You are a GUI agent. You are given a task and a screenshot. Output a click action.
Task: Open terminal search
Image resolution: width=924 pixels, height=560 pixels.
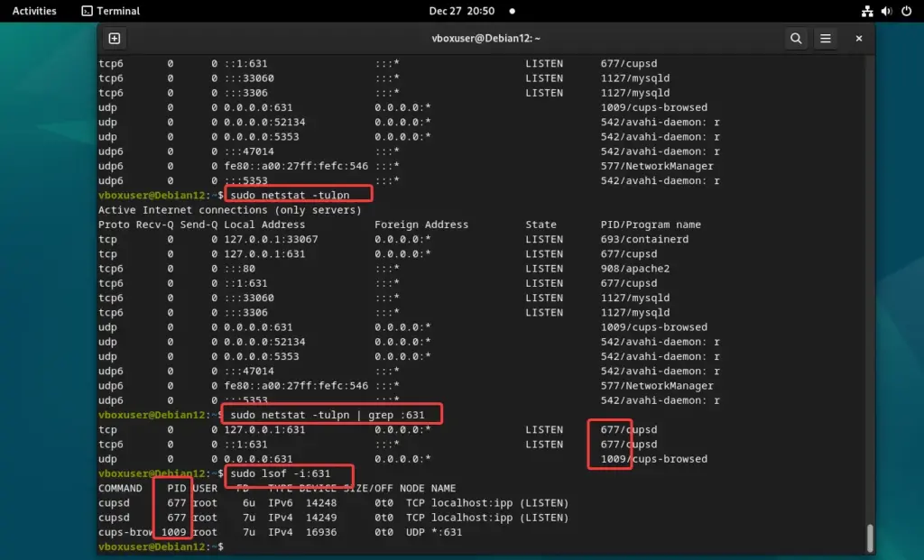[796, 38]
